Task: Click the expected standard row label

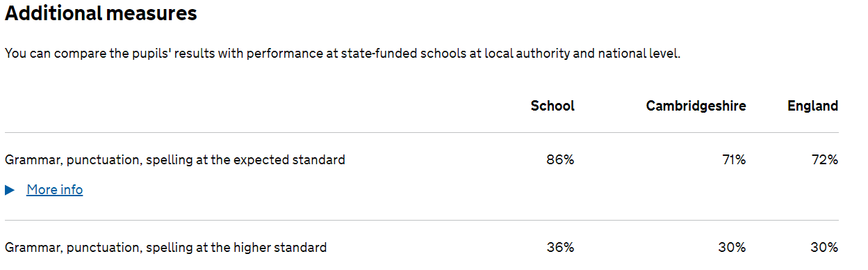Action: [175, 160]
